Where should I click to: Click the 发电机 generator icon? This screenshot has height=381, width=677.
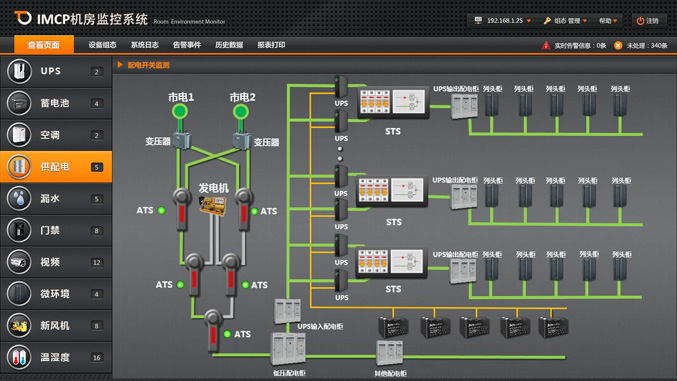point(212,205)
